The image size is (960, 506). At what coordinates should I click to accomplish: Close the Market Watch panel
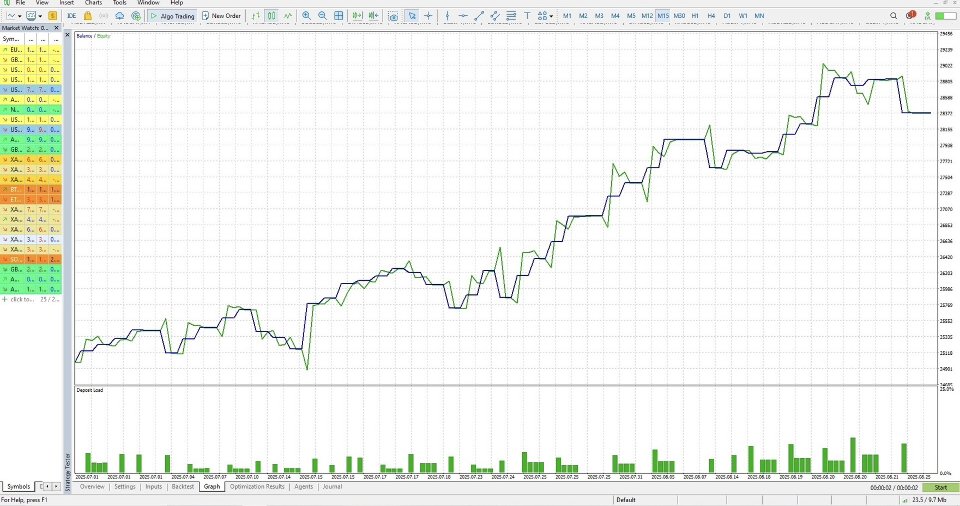coord(56,28)
